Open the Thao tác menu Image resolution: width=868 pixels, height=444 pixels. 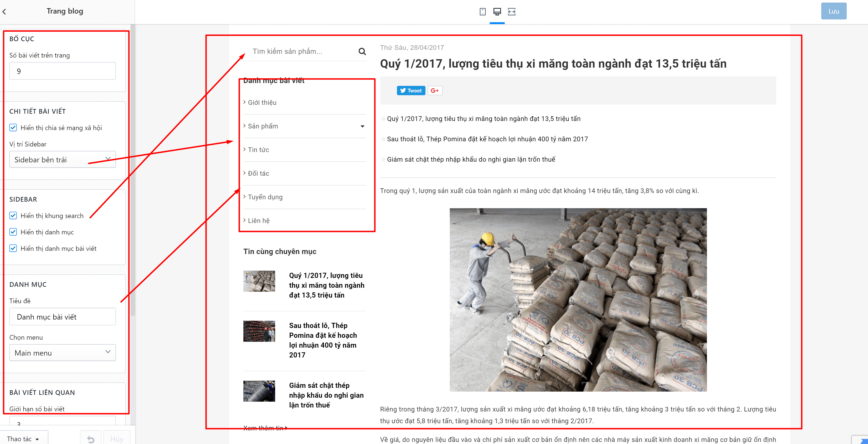pyautogui.click(x=24, y=438)
